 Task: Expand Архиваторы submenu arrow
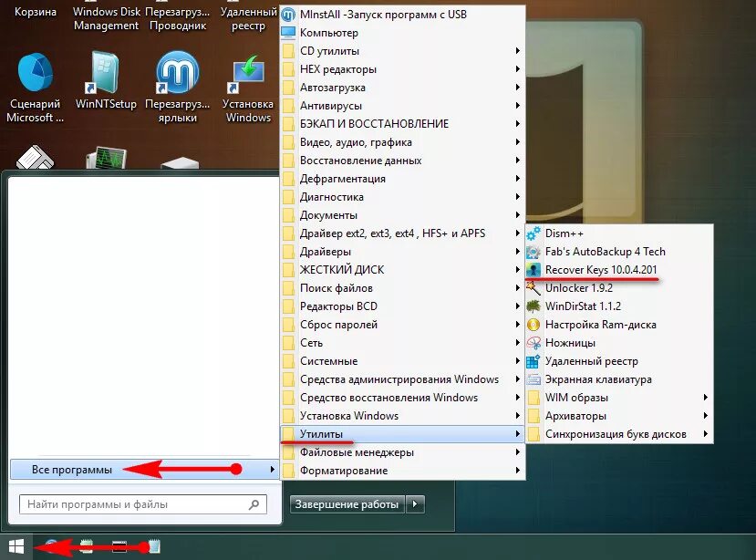click(705, 416)
